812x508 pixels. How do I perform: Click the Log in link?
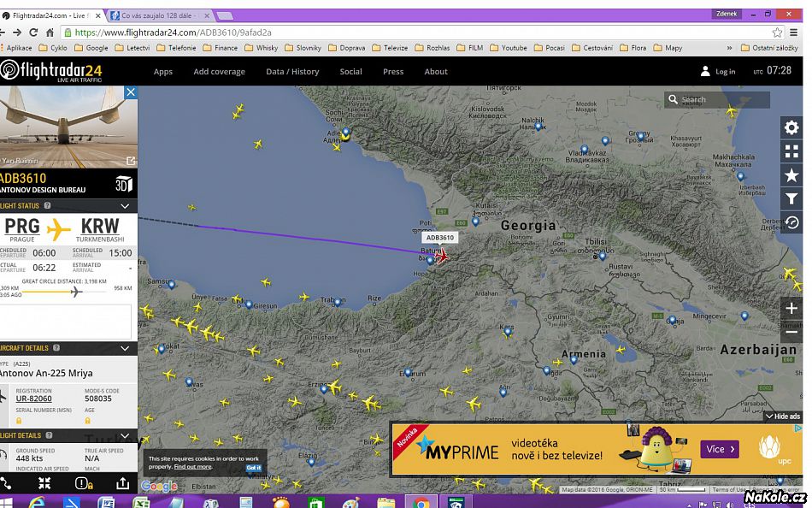pyautogui.click(x=725, y=72)
